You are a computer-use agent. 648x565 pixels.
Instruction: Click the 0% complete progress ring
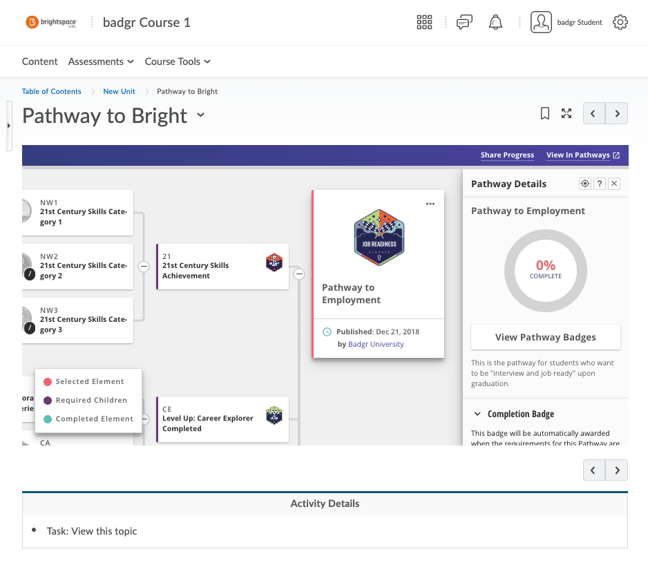click(x=546, y=271)
